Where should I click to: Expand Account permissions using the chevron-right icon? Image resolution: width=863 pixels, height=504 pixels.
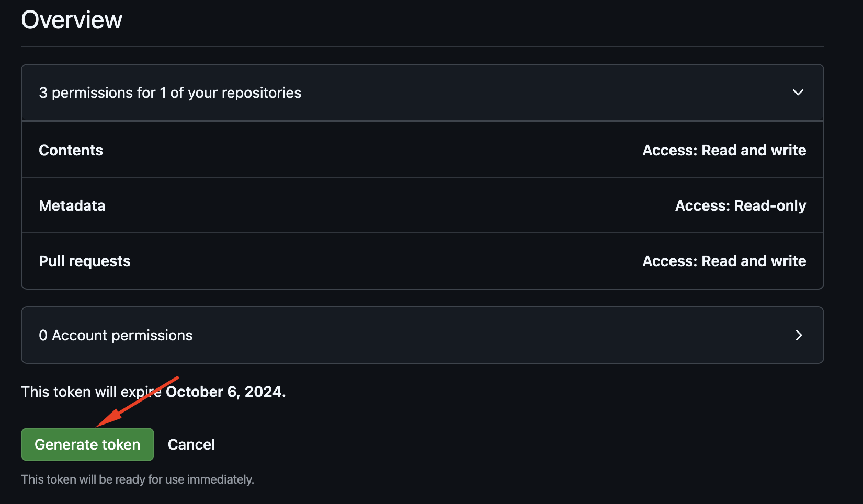pos(799,335)
